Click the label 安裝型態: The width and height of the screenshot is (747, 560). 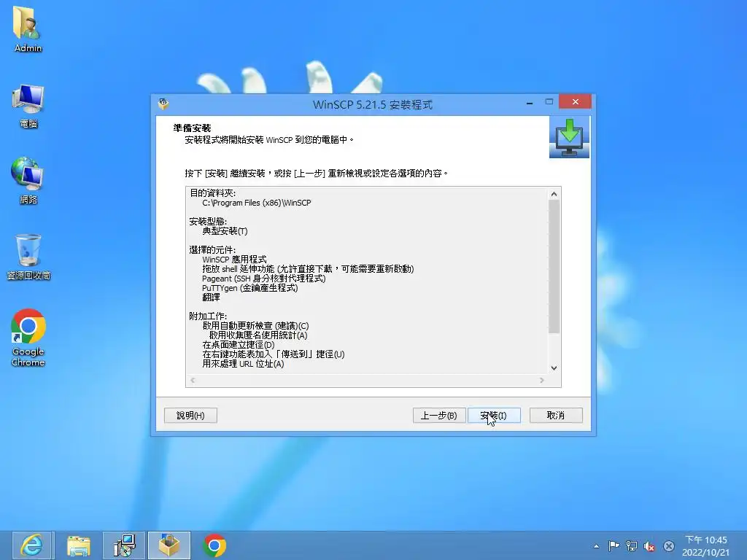point(208,222)
